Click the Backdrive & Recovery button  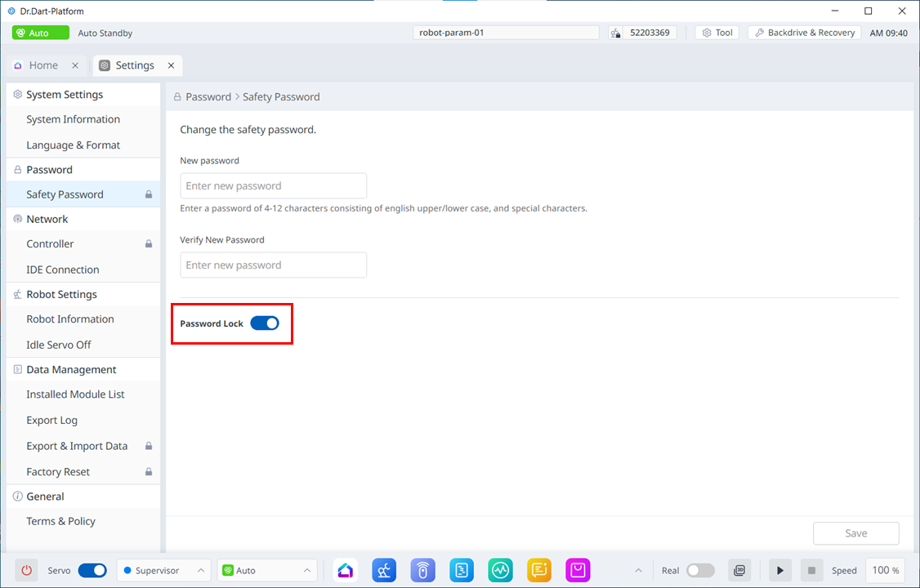coord(804,33)
